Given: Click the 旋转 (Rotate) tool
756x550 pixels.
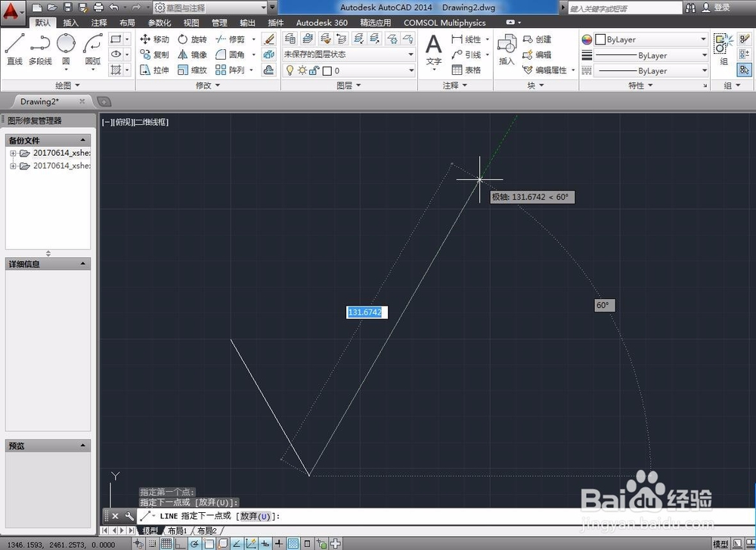Looking at the screenshot, I should coord(192,39).
